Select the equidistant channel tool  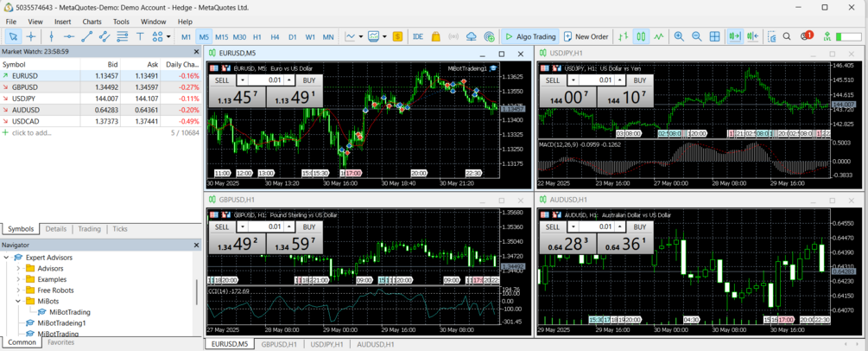(105, 36)
